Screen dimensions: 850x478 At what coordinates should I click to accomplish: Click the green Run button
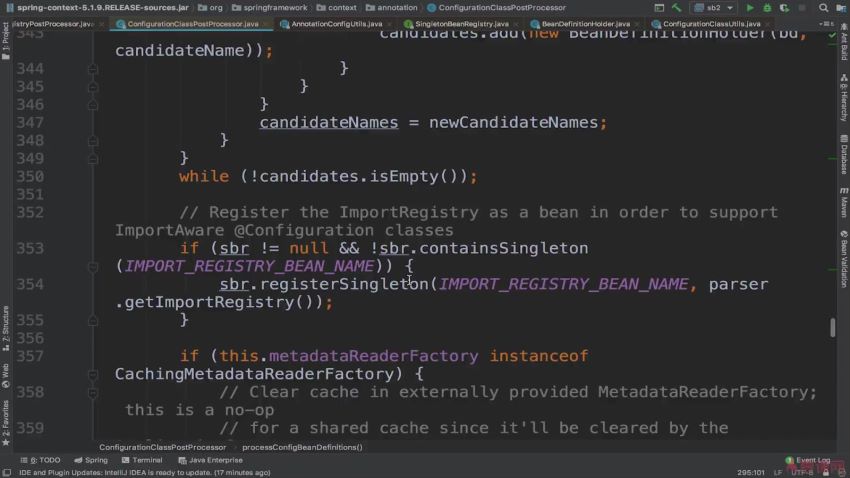click(x=751, y=7)
